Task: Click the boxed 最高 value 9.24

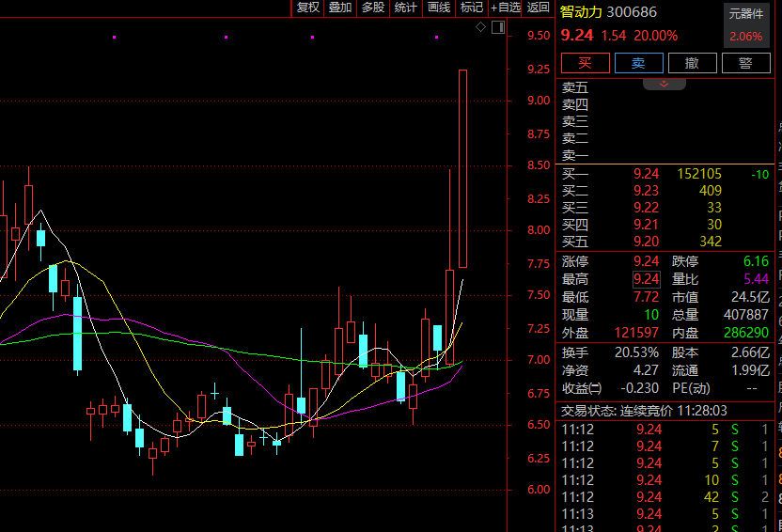Action: [x=647, y=279]
